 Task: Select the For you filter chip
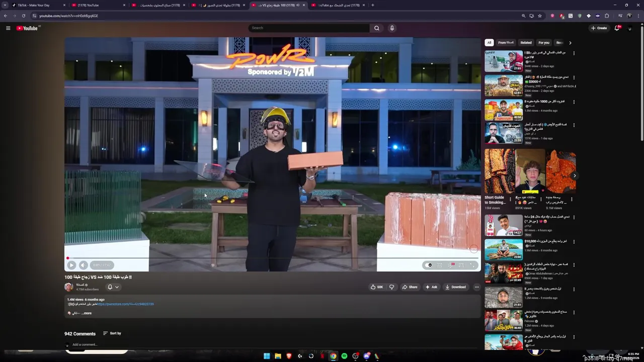tap(544, 43)
